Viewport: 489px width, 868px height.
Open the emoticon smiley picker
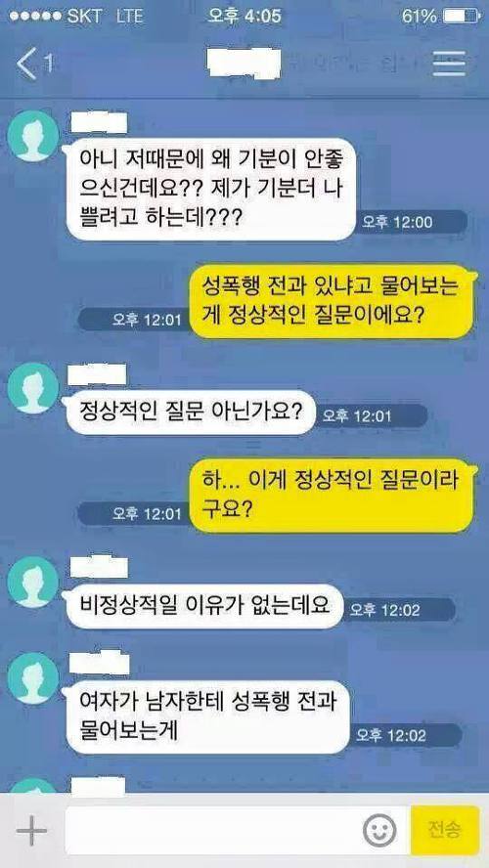point(379,830)
